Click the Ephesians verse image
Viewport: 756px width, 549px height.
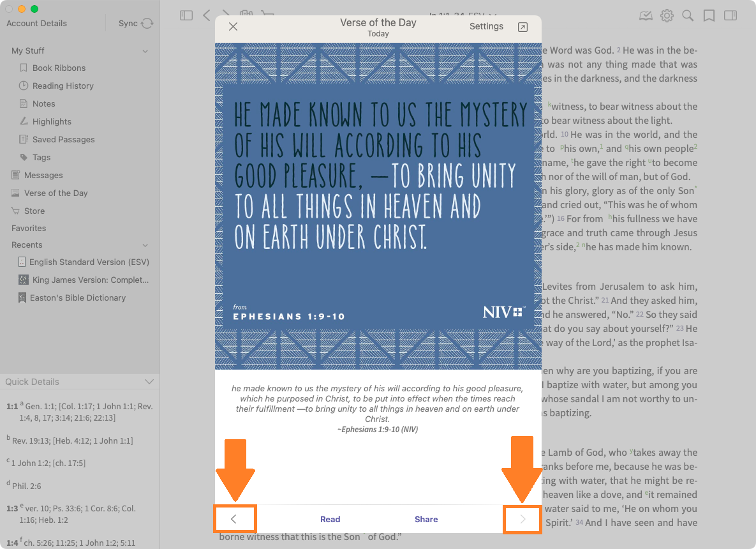tap(378, 206)
